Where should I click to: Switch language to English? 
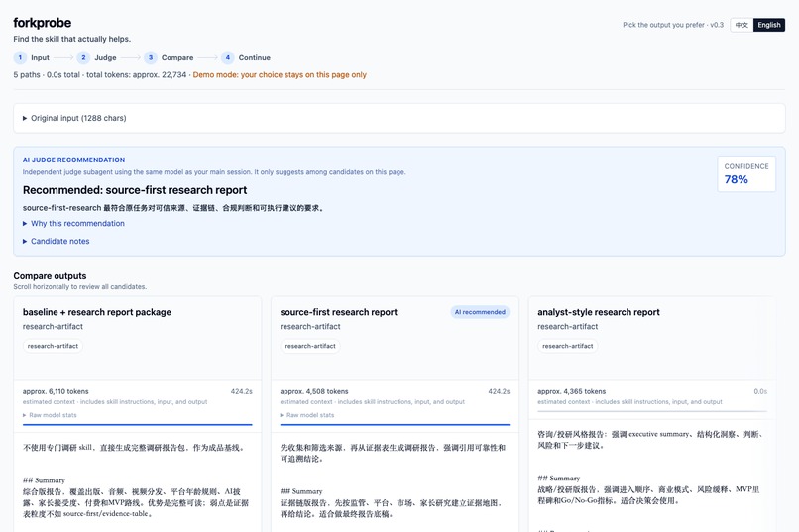[x=769, y=25]
